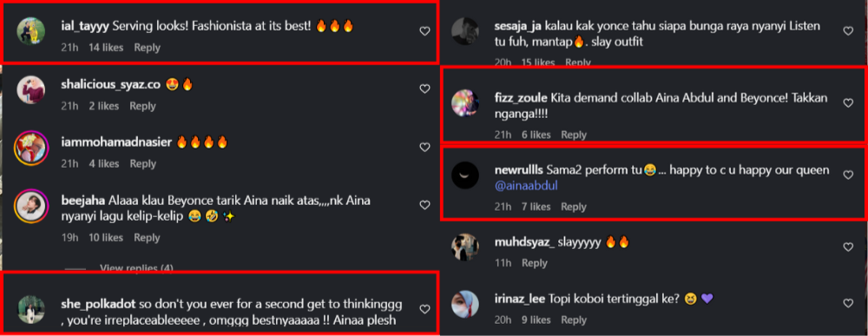The width and height of the screenshot is (868, 336).
Task: Open iammohamadnasier's story avatar
Action: pyautogui.click(x=31, y=148)
